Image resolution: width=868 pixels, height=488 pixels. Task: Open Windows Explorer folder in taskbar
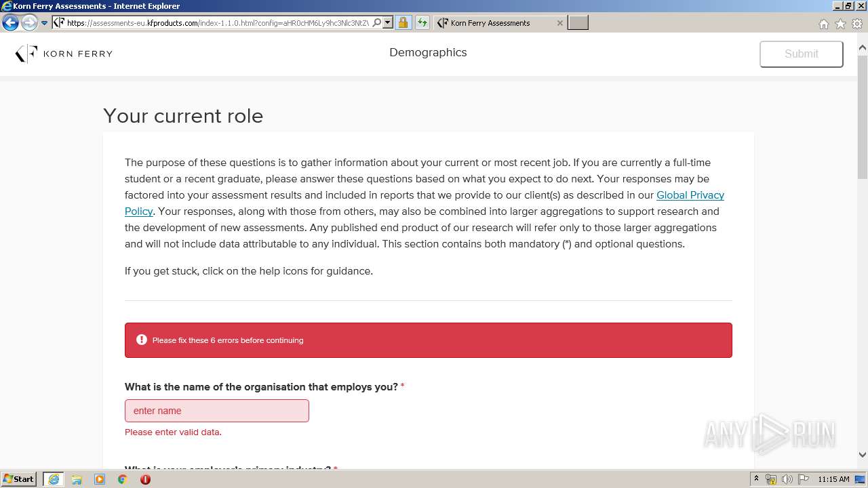click(x=77, y=479)
